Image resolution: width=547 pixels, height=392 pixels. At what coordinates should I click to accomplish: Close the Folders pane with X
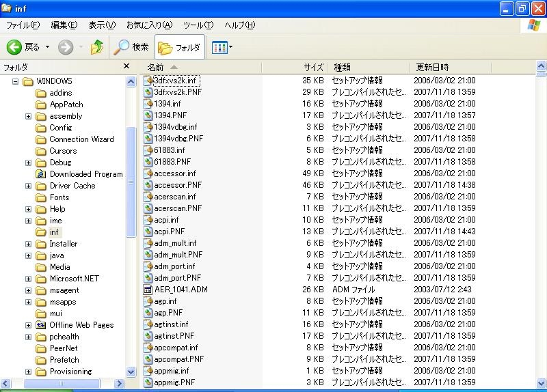click(x=126, y=66)
